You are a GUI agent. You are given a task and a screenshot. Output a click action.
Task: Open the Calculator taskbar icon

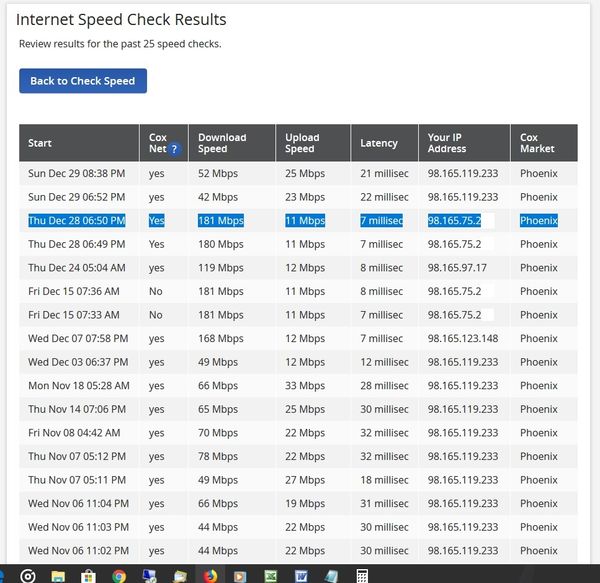362,576
